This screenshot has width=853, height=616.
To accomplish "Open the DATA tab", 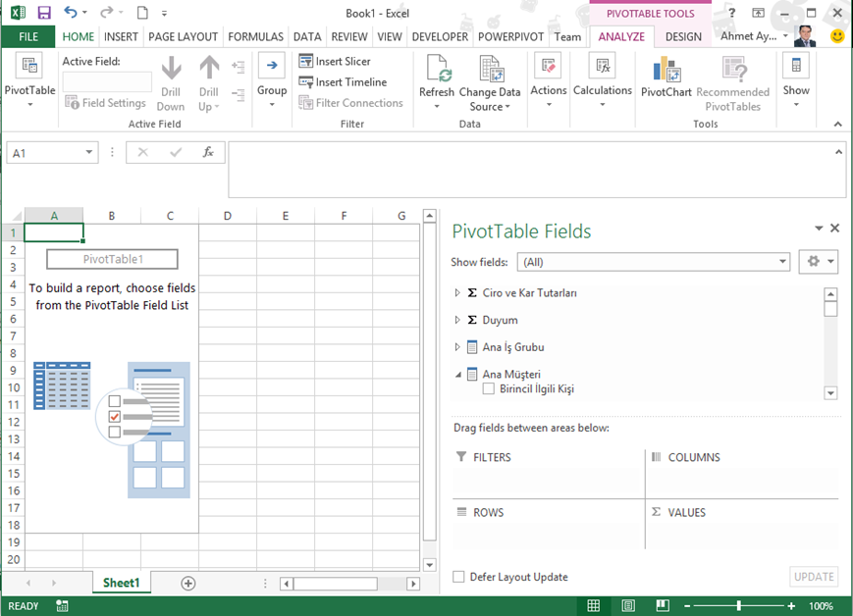I will 307,36.
